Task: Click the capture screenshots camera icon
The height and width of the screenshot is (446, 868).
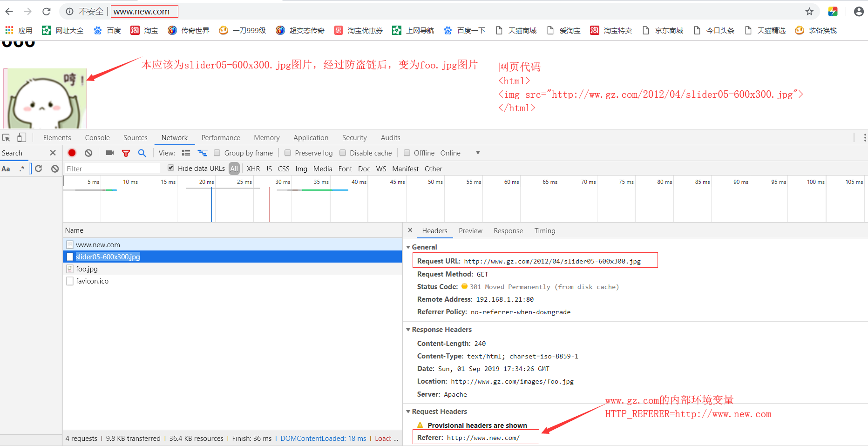Action: (x=110, y=153)
